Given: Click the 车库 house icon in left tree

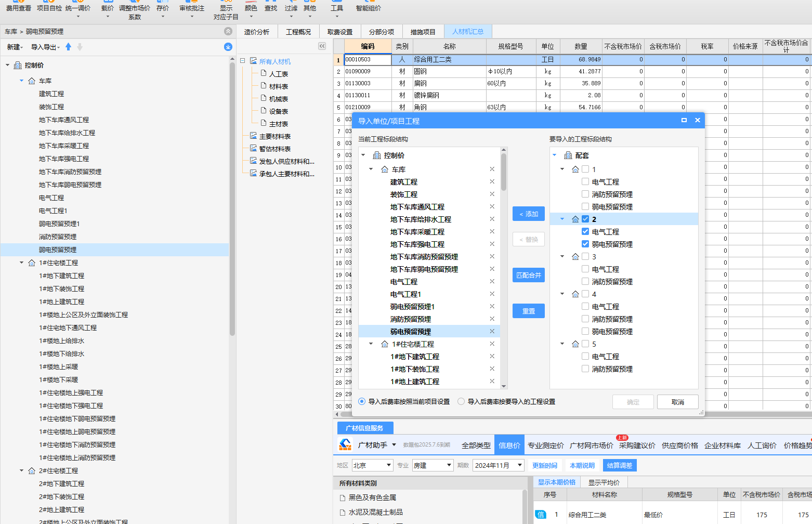Looking at the screenshot, I should pos(32,81).
